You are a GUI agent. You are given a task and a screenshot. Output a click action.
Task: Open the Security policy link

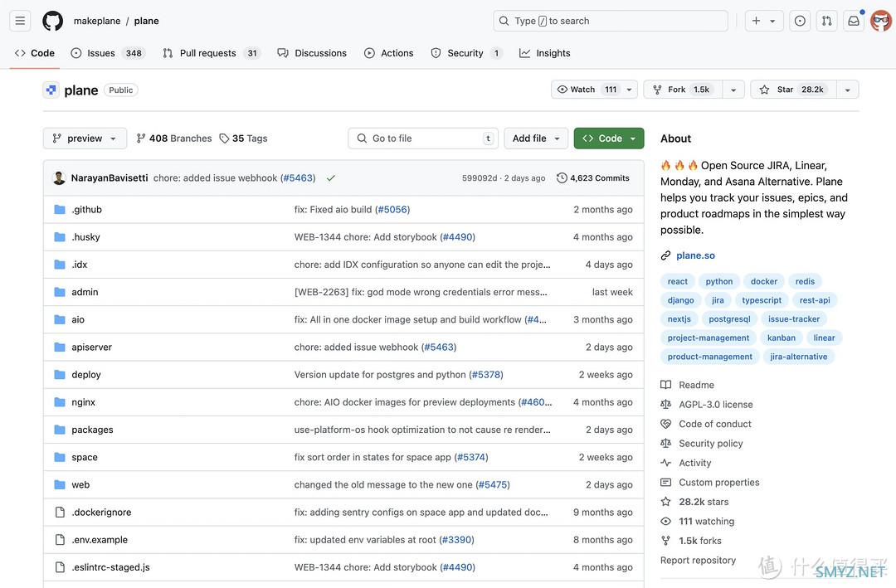click(702, 443)
